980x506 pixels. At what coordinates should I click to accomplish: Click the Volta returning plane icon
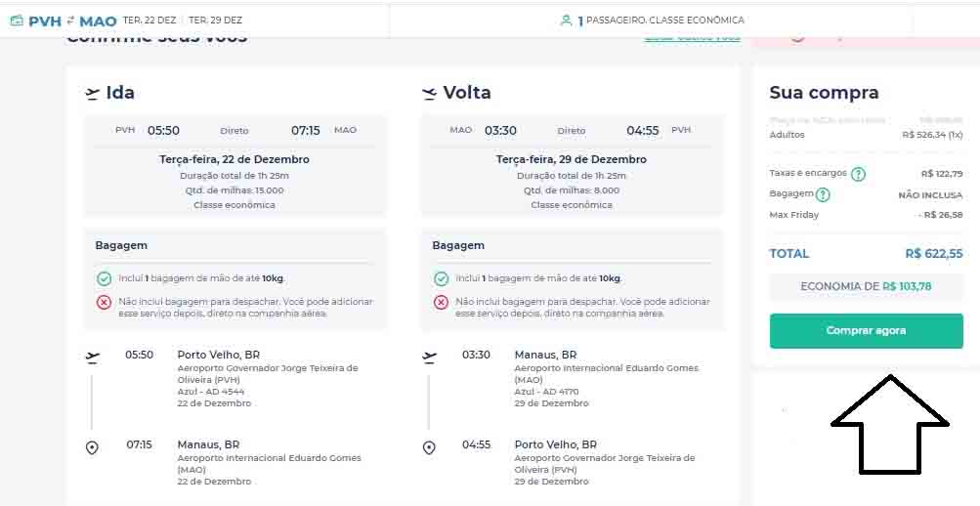[x=429, y=94]
